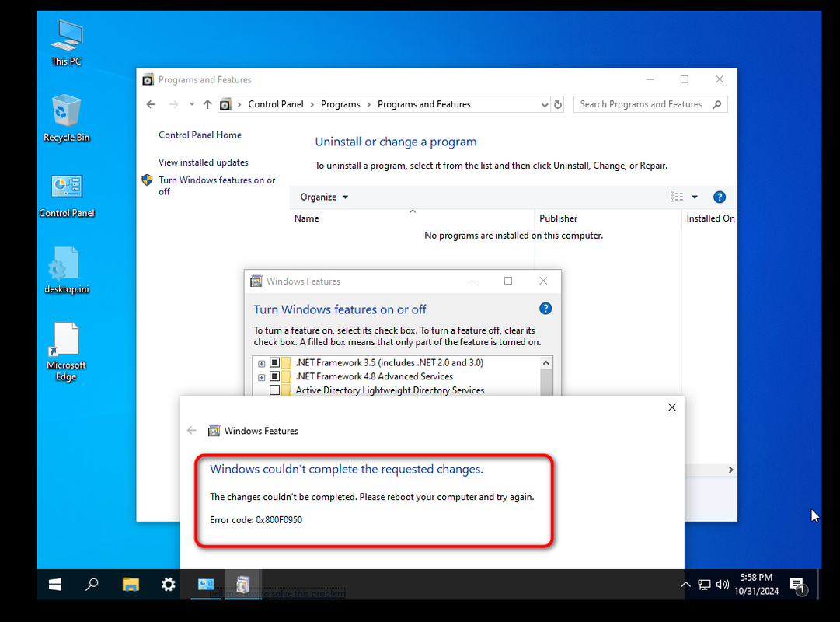Screen dimensions: 840x622
Task: Switch to Windows Features taskbar app
Action: (243, 585)
